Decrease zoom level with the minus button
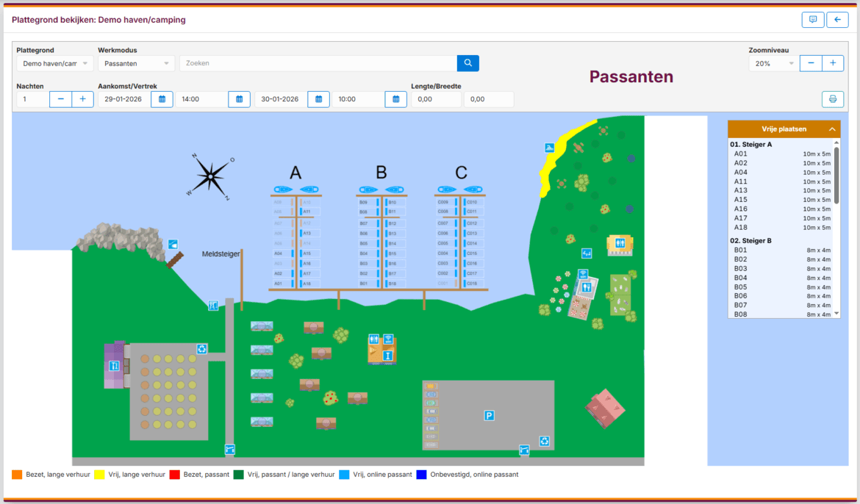Image resolution: width=860 pixels, height=504 pixels. click(x=811, y=64)
